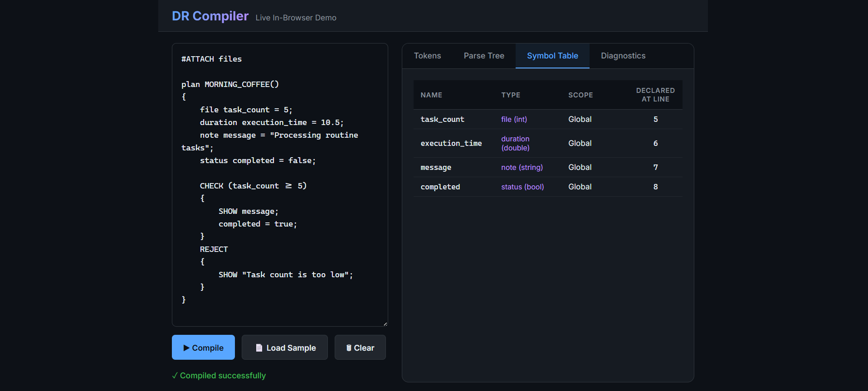Screen dimensions: 868x391
Task: Select the message symbol name cell
Action: 436,167
